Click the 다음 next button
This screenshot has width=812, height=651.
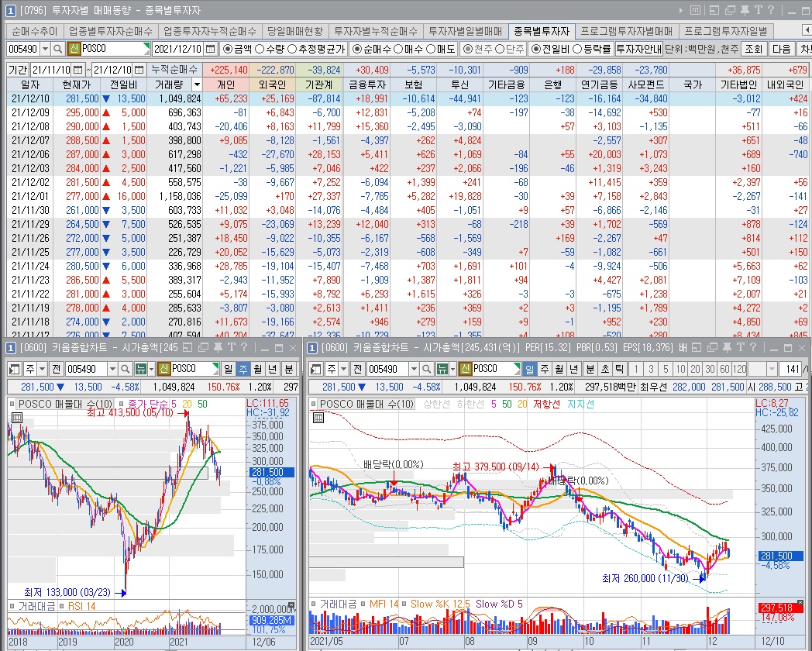(x=782, y=49)
